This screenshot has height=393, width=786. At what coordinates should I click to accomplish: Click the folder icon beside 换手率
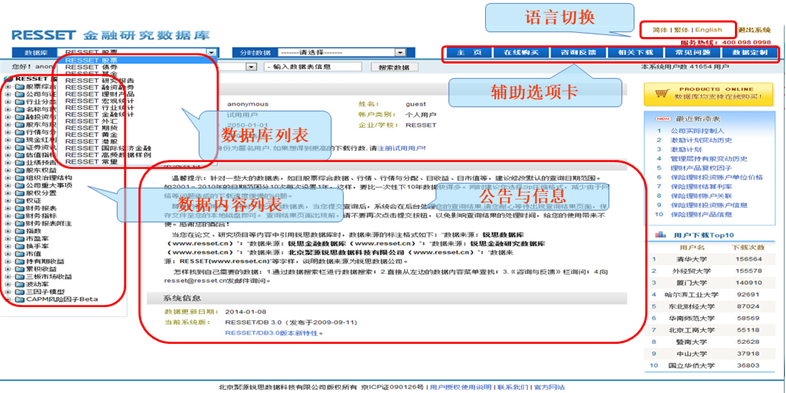pyautogui.click(x=20, y=247)
